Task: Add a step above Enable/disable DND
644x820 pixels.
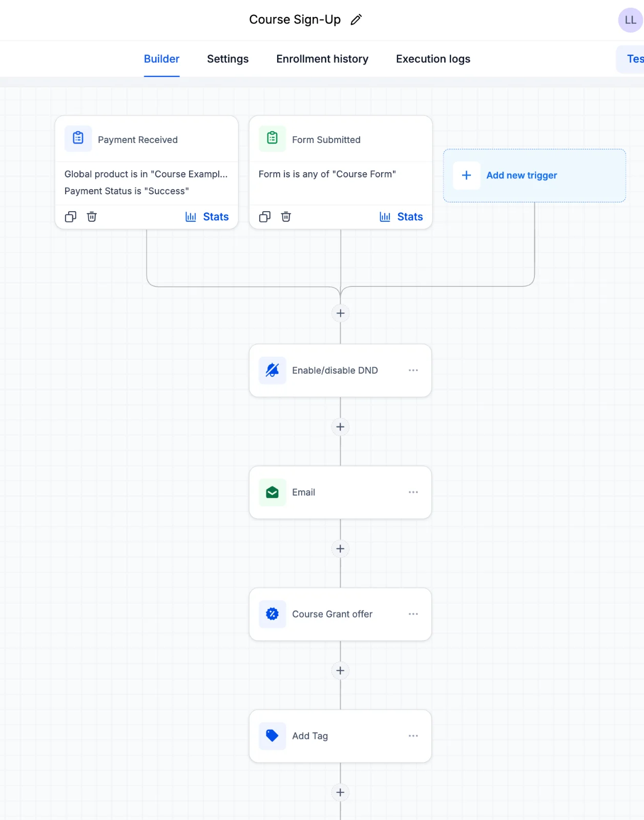Action: [340, 313]
